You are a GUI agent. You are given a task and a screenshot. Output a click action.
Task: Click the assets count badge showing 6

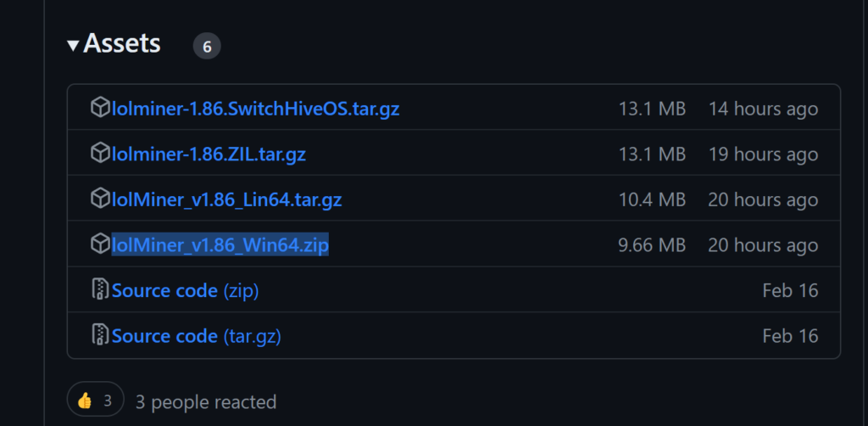(207, 47)
